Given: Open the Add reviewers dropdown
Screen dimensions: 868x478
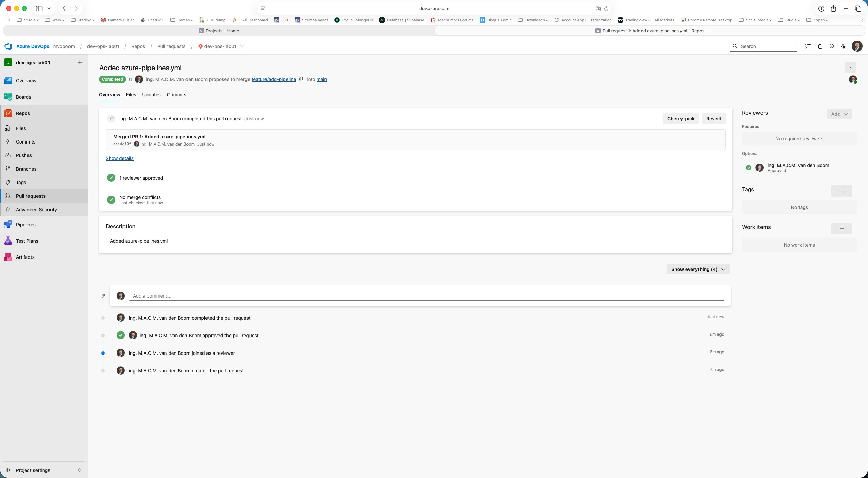Looking at the screenshot, I should click(839, 114).
